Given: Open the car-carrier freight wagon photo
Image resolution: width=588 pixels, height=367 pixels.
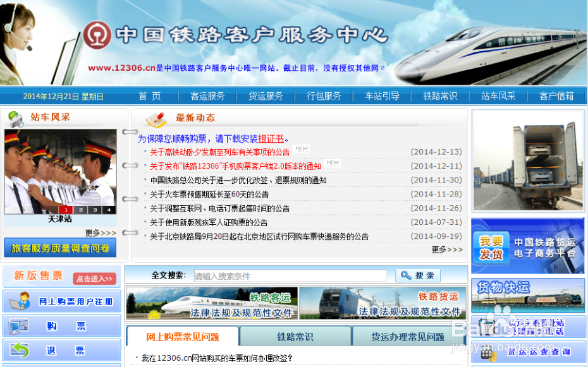Looking at the screenshot, I should [x=528, y=161].
